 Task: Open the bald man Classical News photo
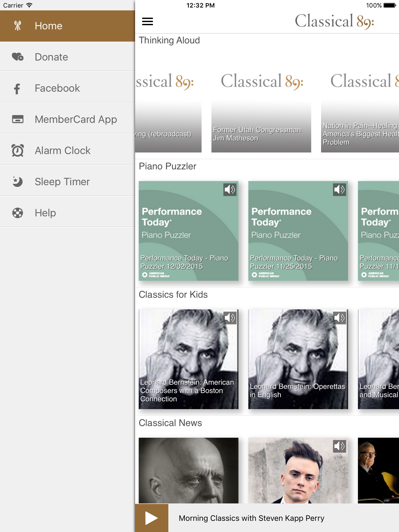188,470
